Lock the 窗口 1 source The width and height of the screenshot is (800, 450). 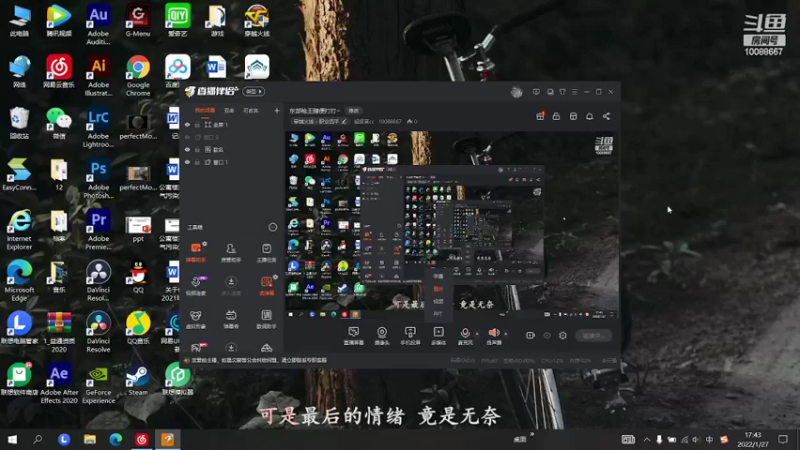197,162
